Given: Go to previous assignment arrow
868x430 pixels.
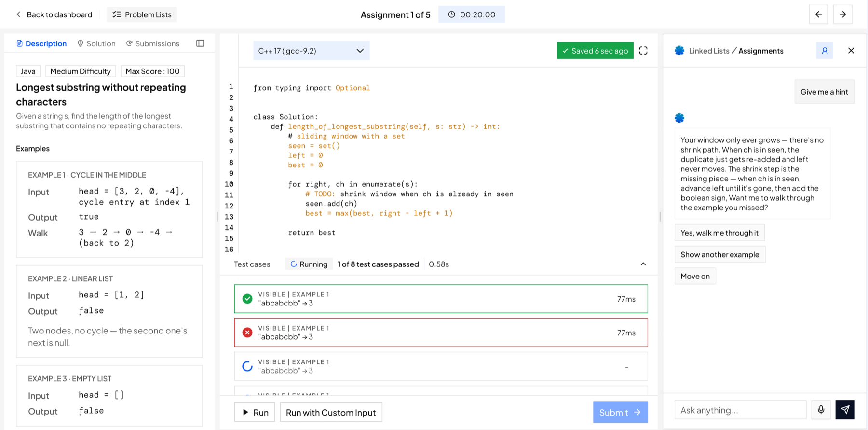Looking at the screenshot, I should (x=818, y=14).
